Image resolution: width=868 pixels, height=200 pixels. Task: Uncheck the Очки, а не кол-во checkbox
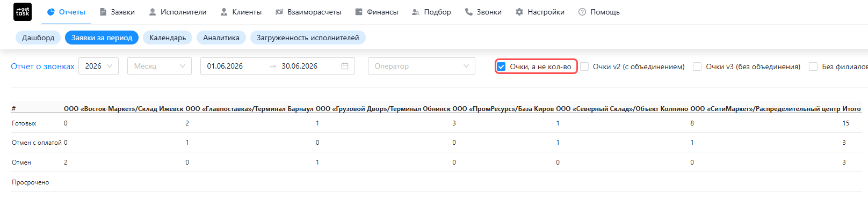pyautogui.click(x=501, y=66)
